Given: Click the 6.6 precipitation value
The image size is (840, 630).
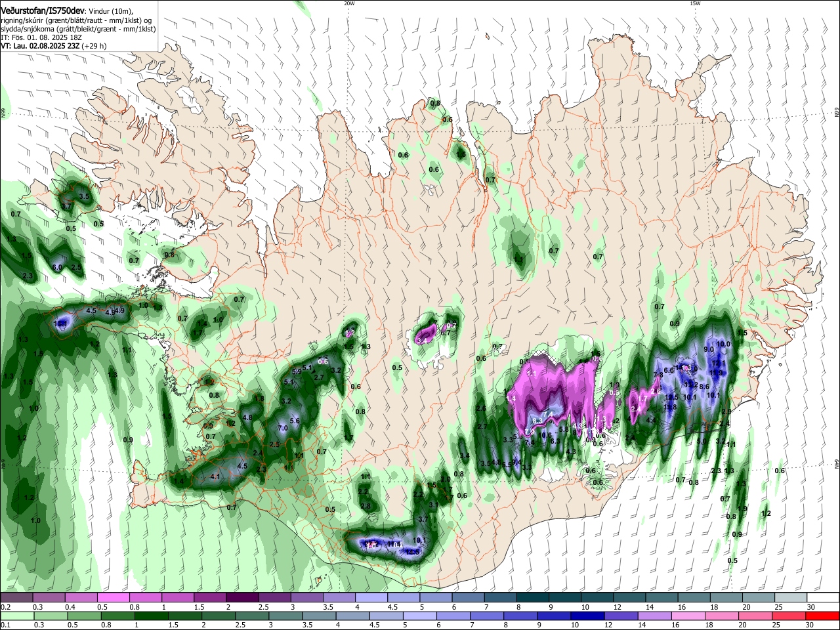Looking at the screenshot, I should pyautogui.click(x=669, y=370).
